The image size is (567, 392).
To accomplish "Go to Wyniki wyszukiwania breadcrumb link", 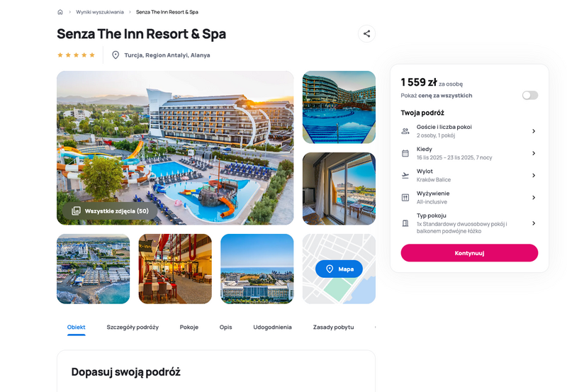I will tap(100, 12).
